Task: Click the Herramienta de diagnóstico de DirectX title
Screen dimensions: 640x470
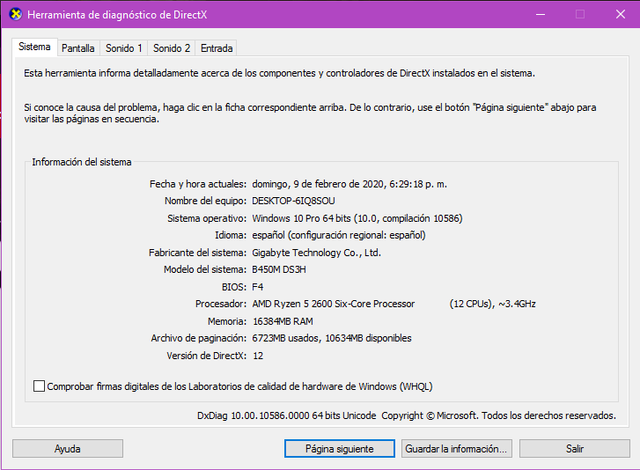Action: coord(117,15)
